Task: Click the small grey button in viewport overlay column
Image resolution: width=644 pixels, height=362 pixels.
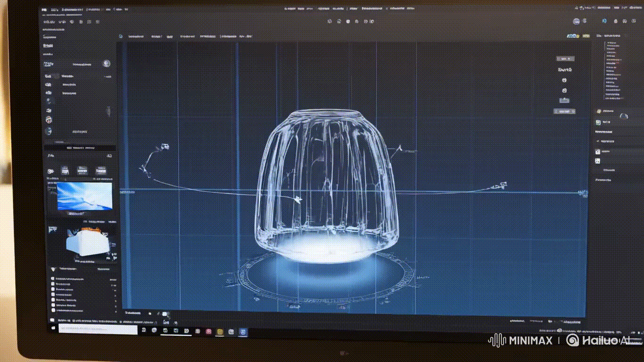Action: click(x=564, y=100)
